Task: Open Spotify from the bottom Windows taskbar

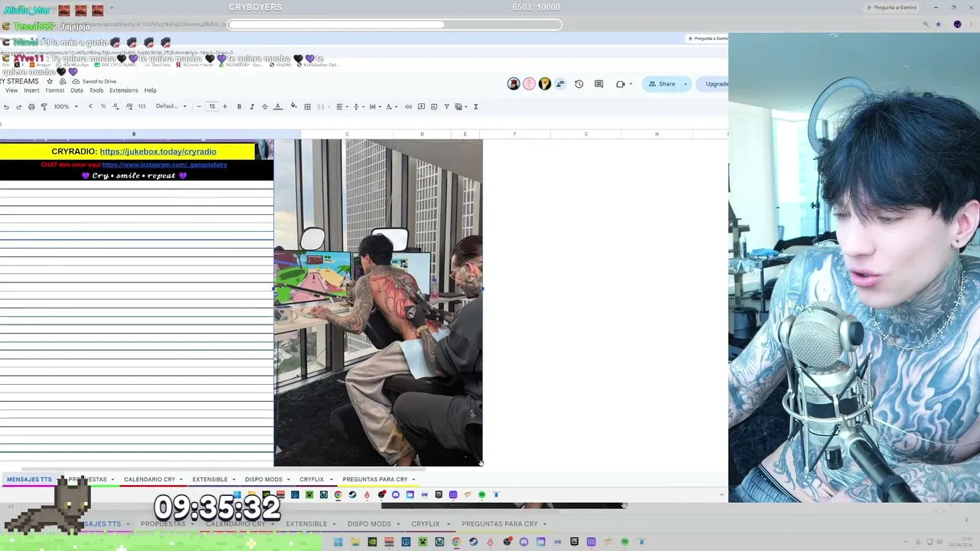Action: (625, 543)
